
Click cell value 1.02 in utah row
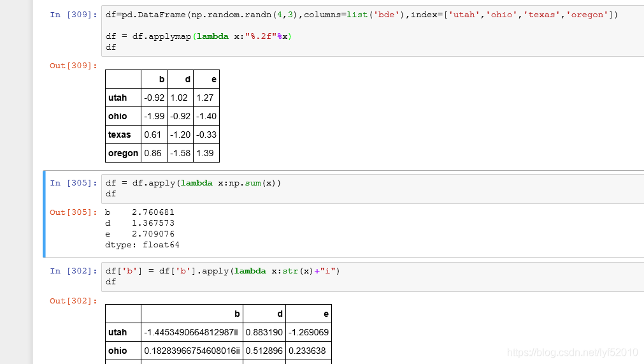point(180,98)
